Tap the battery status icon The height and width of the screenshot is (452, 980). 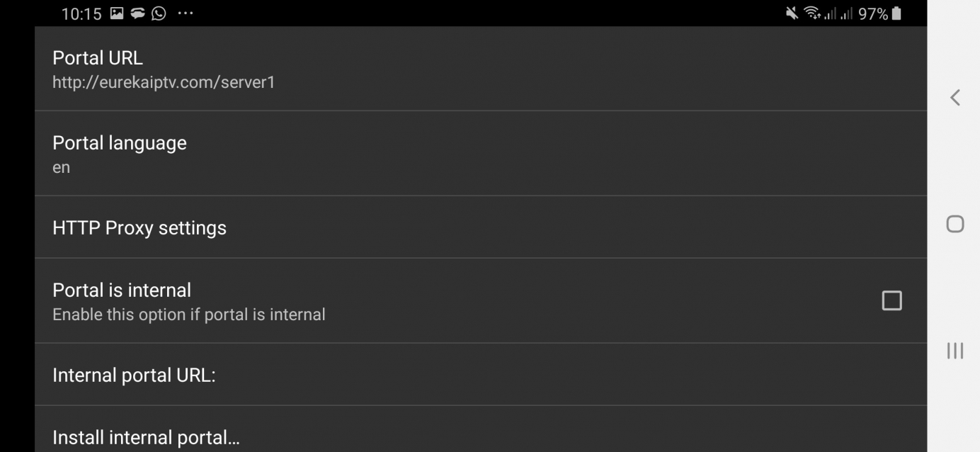point(896,13)
